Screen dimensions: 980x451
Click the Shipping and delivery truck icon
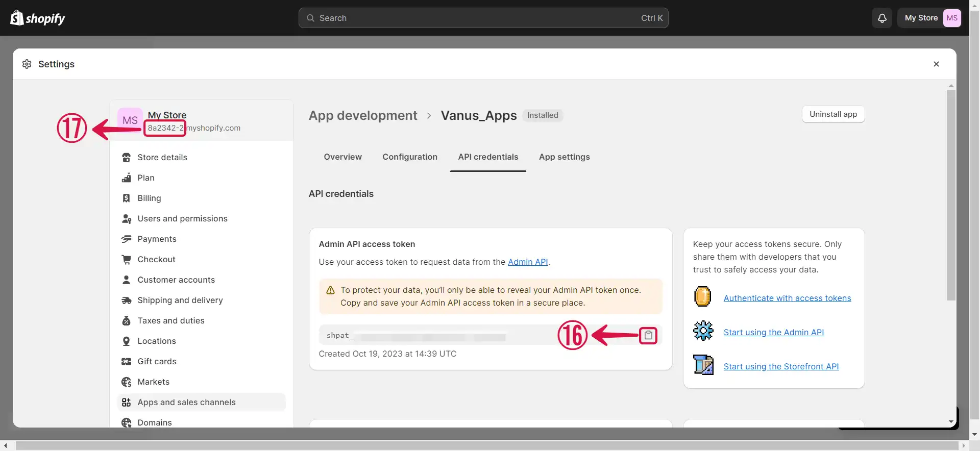click(x=127, y=300)
